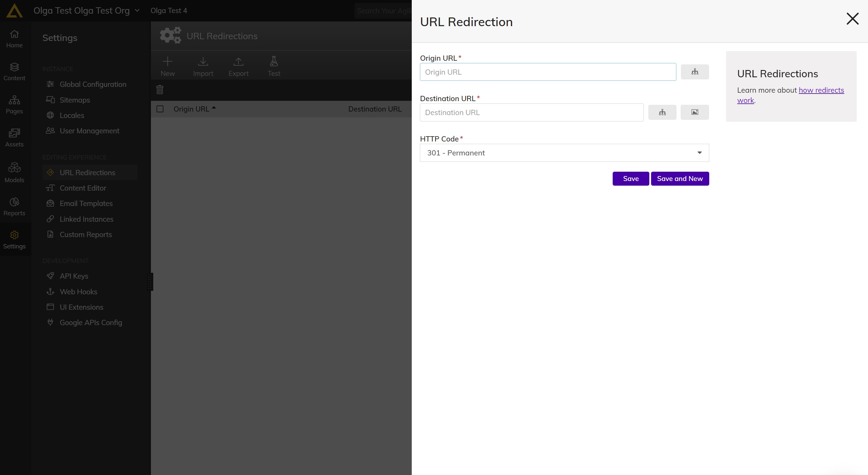Open Models in left navigation
The image size is (868, 475).
[14, 172]
